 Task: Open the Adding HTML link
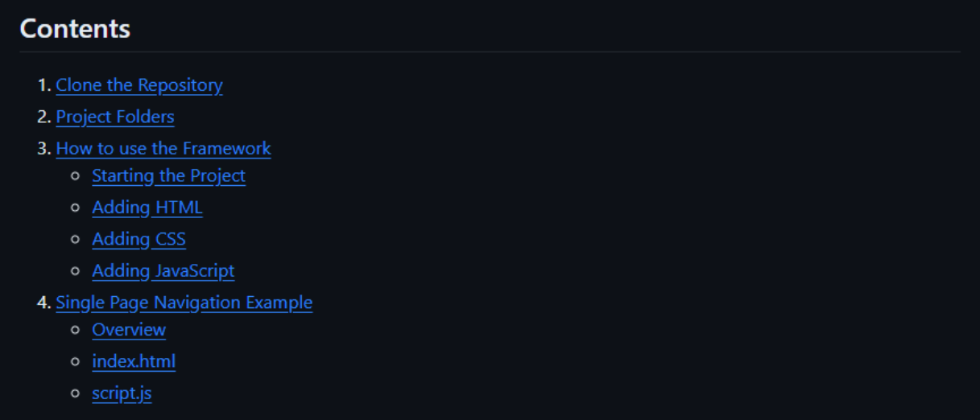tap(147, 208)
